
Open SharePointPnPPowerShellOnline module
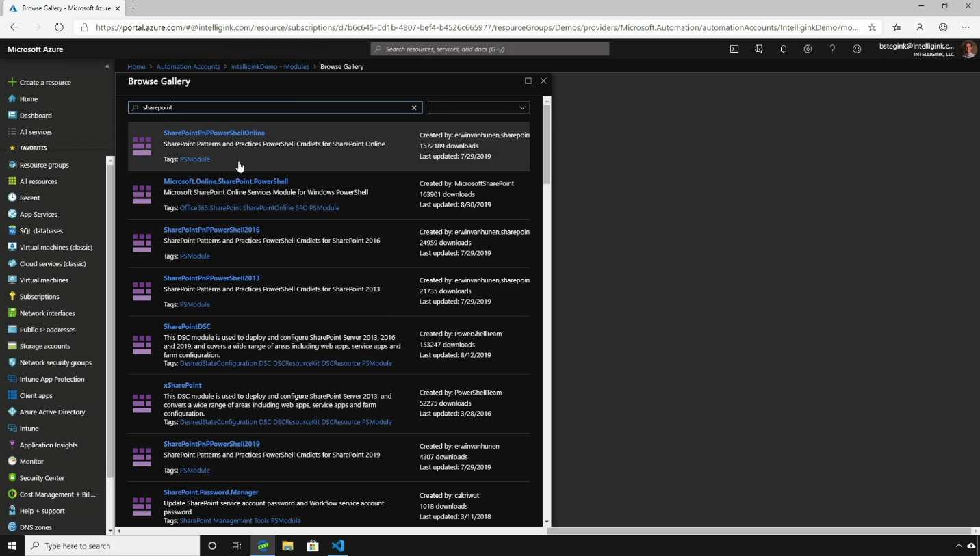point(214,133)
